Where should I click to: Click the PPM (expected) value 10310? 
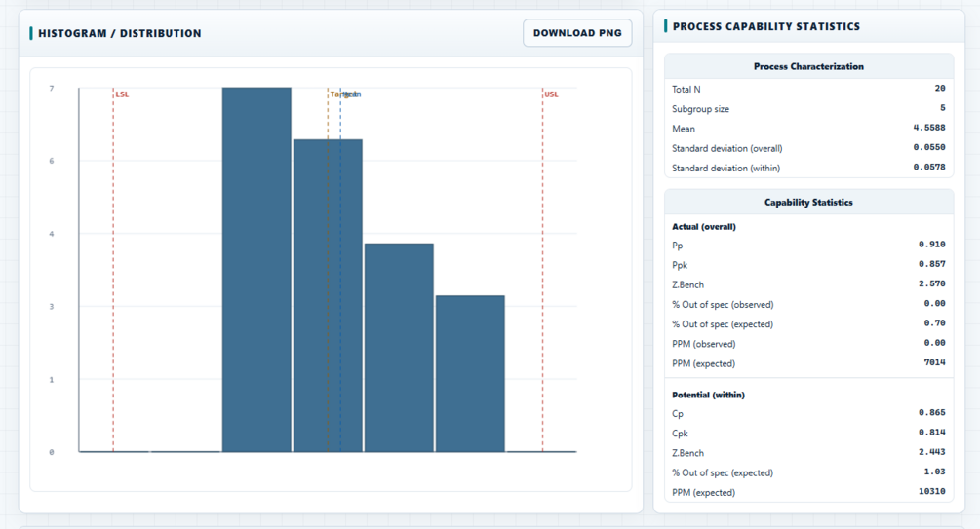932,492
